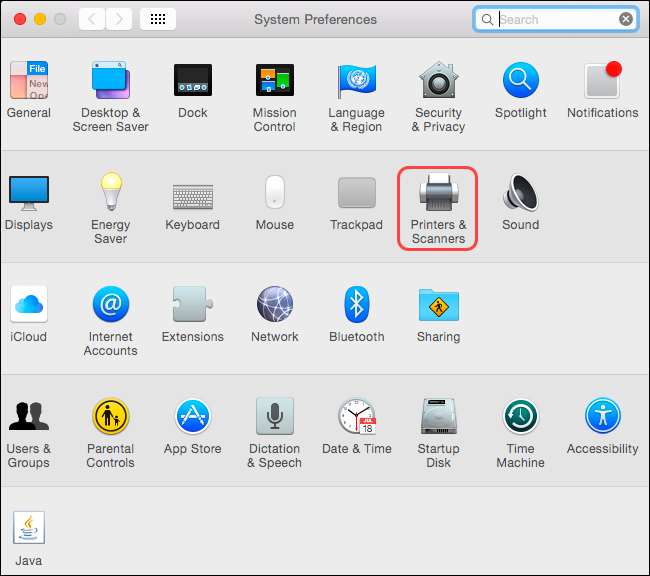
Task: Click into the Search field
Action: (555, 19)
